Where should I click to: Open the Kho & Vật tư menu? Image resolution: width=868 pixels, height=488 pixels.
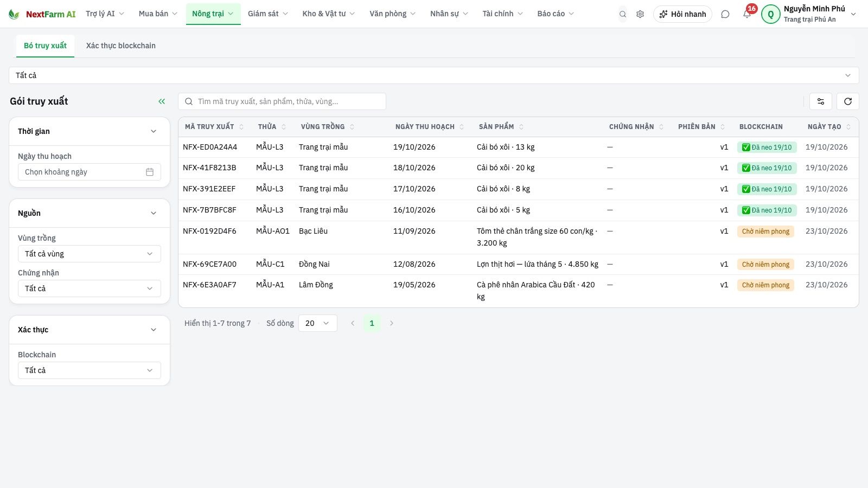tap(328, 14)
